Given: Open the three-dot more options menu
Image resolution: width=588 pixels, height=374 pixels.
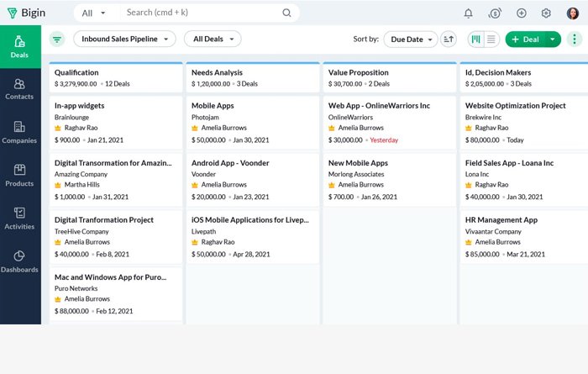Looking at the screenshot, I should coord(574,39).
